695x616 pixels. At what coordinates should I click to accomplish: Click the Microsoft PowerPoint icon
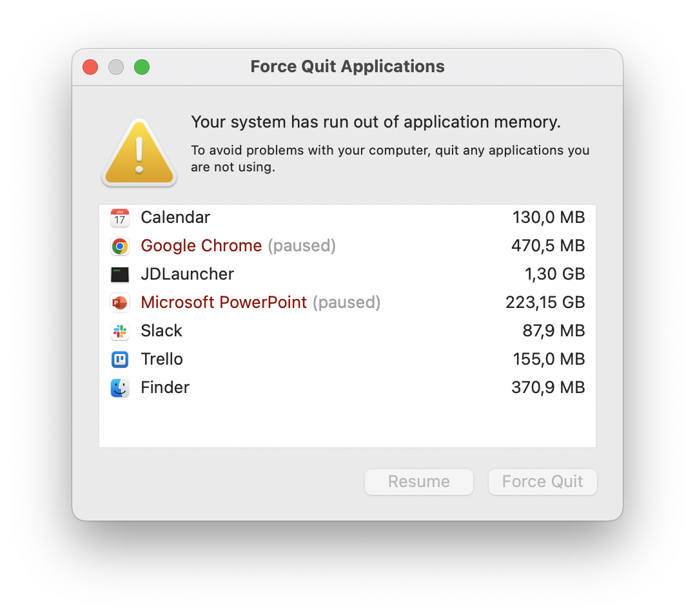[x=120, y=303]
